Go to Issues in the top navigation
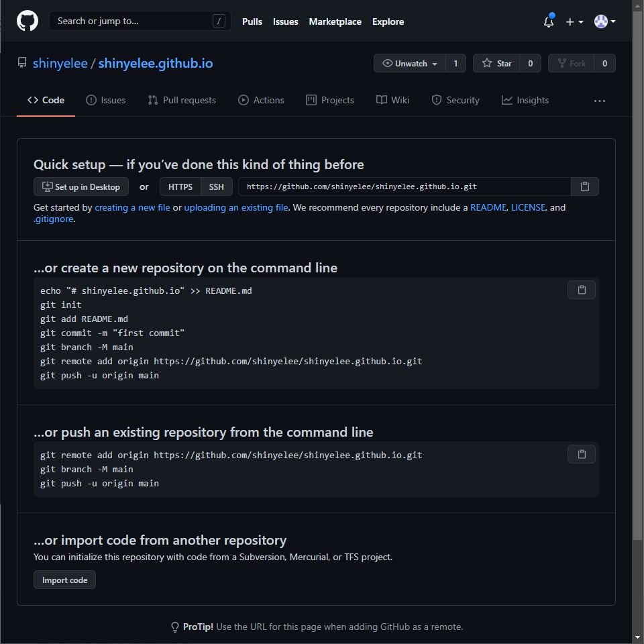Screen dimensions: 644x644 pyautogui.click(x=286, y=21)
